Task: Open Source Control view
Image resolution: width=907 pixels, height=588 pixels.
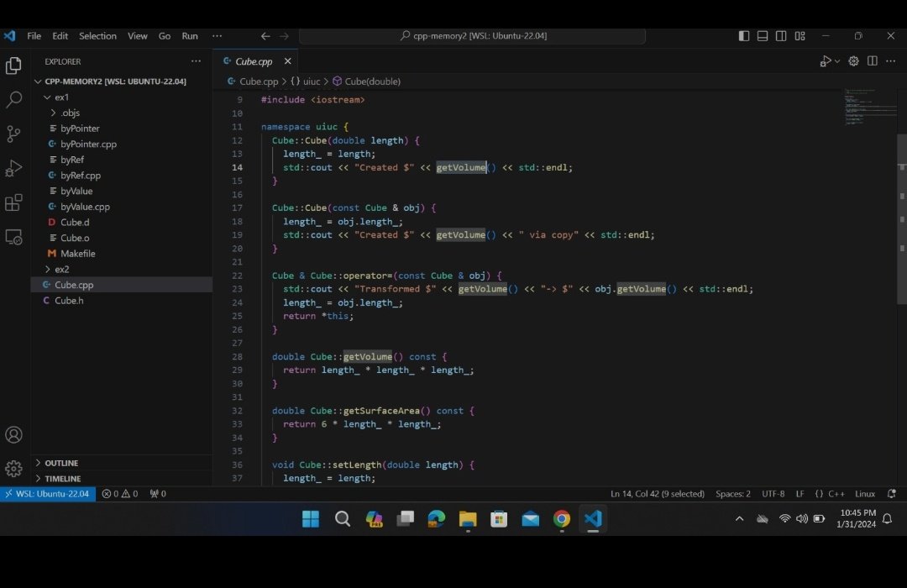Action: 14,134
